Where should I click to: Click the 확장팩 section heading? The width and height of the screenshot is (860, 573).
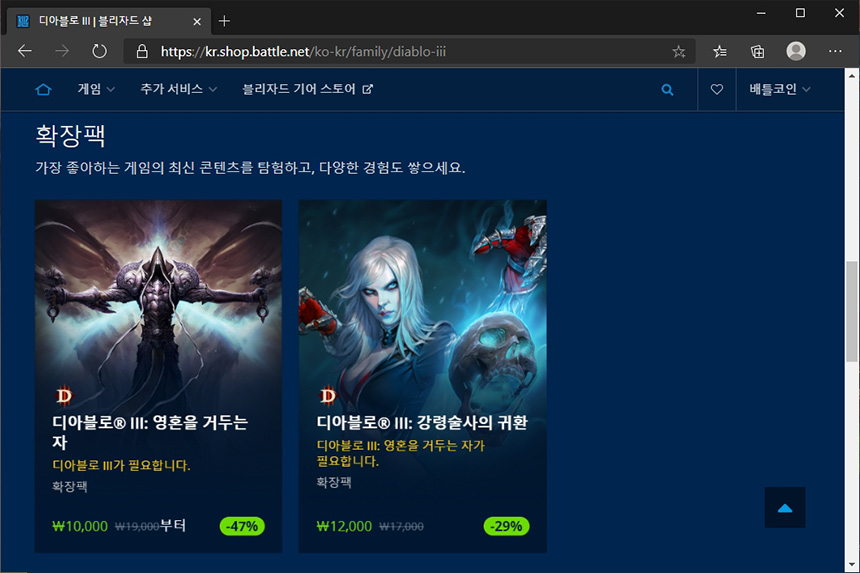[x=70, y=135]
